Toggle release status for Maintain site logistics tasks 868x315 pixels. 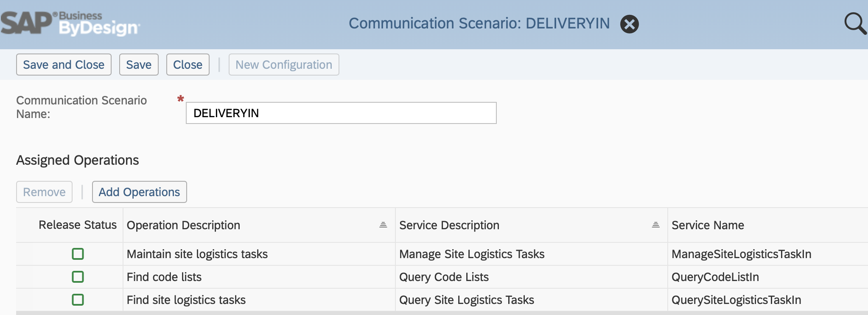(78, 254)
